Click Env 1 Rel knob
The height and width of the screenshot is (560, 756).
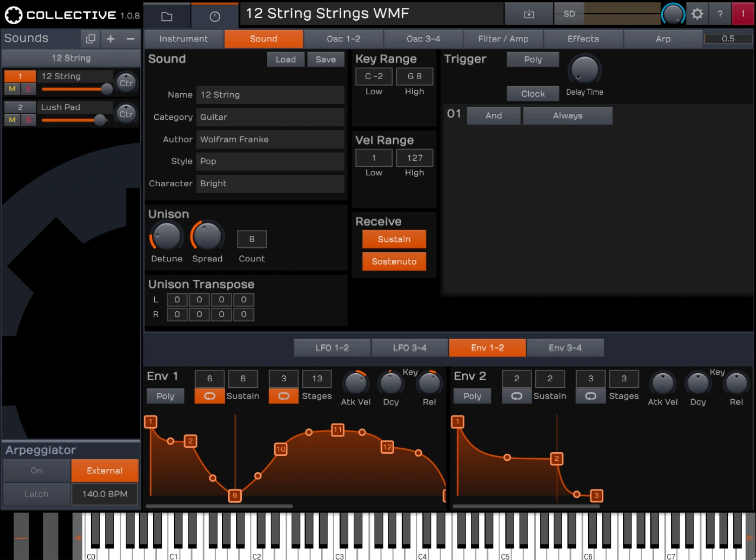point(429,384)
